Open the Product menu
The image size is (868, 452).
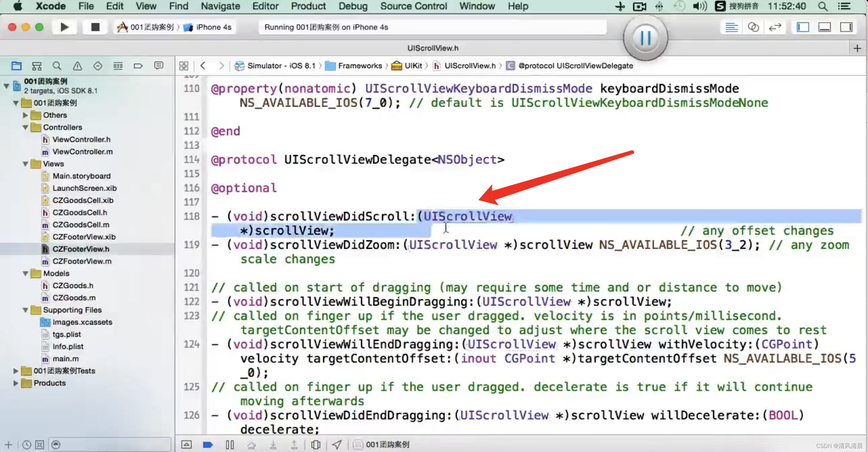308,6
